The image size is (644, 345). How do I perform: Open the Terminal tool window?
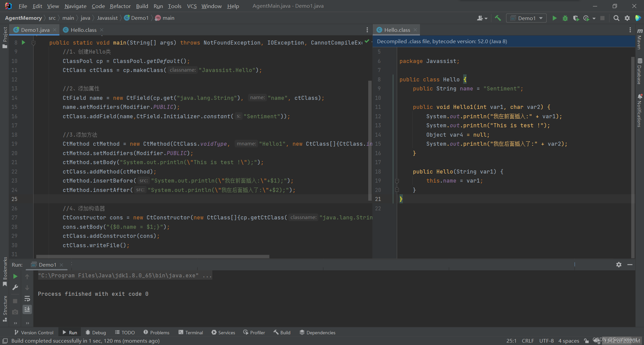[x=191, y=332]
